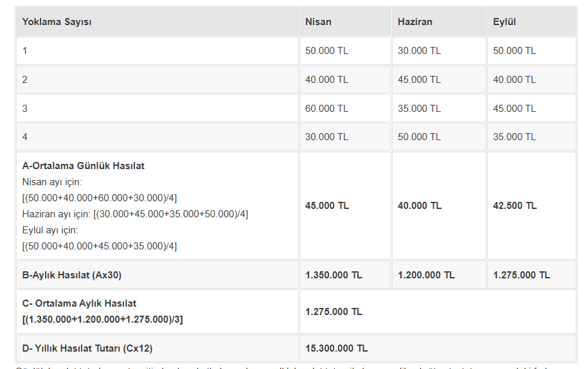Click the Yoklama Sayısı column header
Screen dimensions: 588x369
click(57, 22)
